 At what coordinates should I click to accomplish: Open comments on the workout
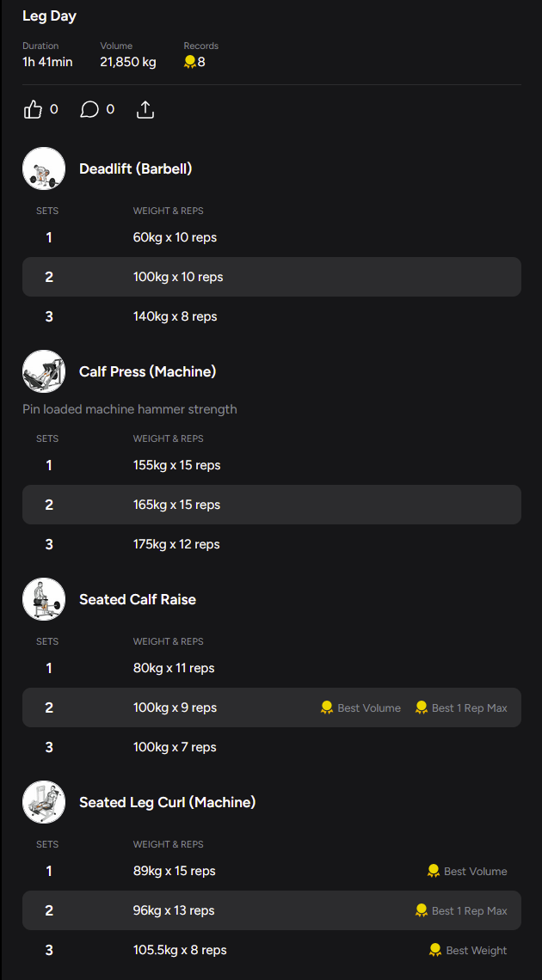89,110
